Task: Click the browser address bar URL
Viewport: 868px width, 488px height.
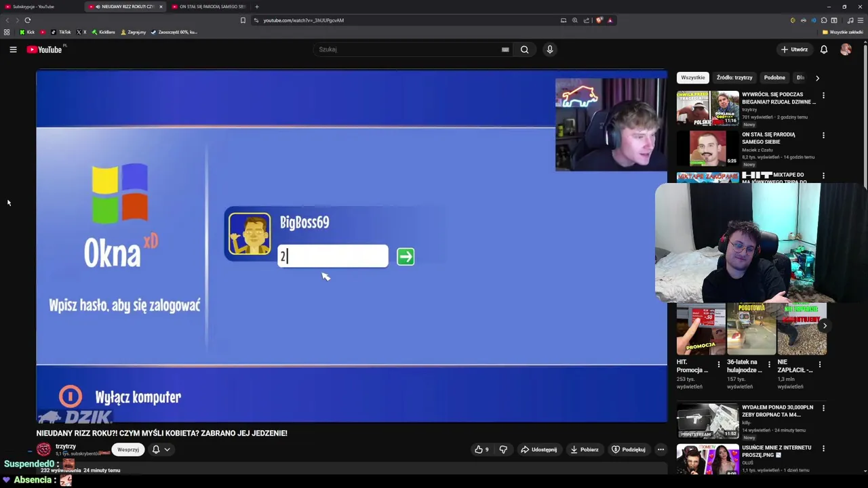Action: pyautogui.click(x=303, y=20)
